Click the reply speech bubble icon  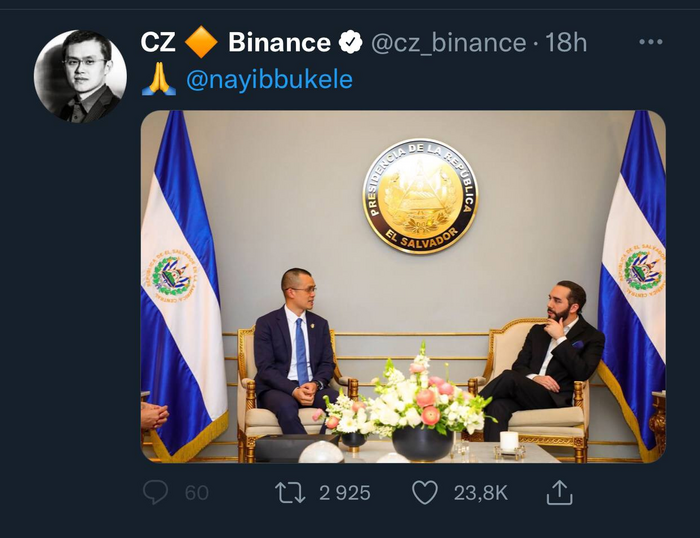[x=155, y=492]
